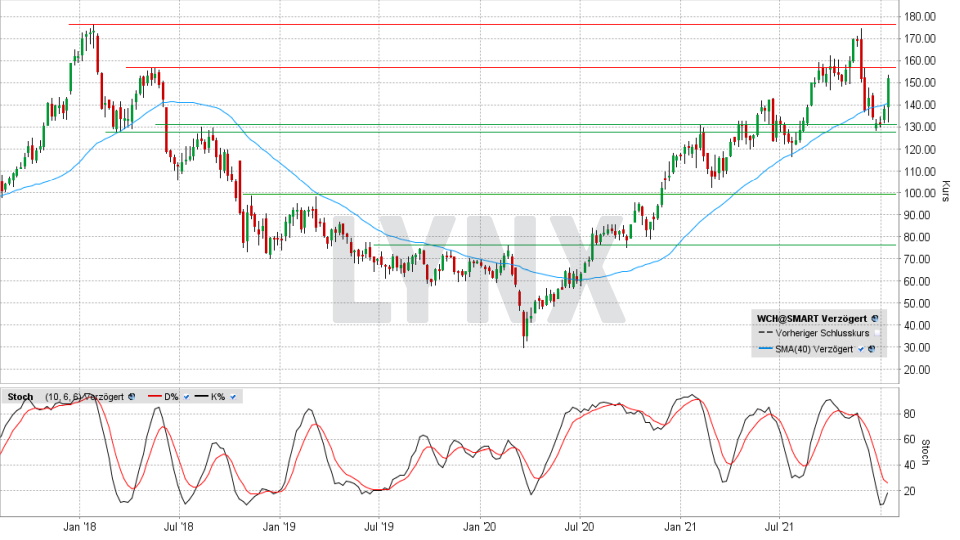
Task: Click the Stoch axis title on the right
Action: point(926,453)
